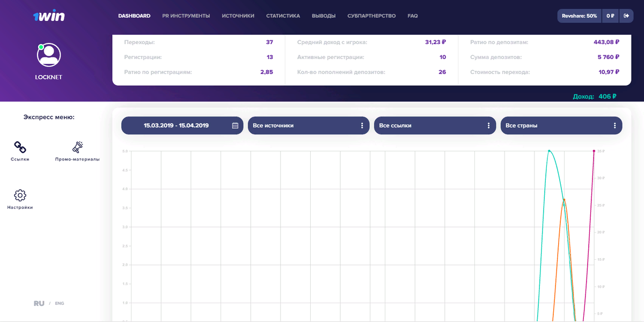The image size is (644, 322).
Task: Click Ратио по регистрациям value 2,85
Action: pyautogui.click(x=267, y=72)
